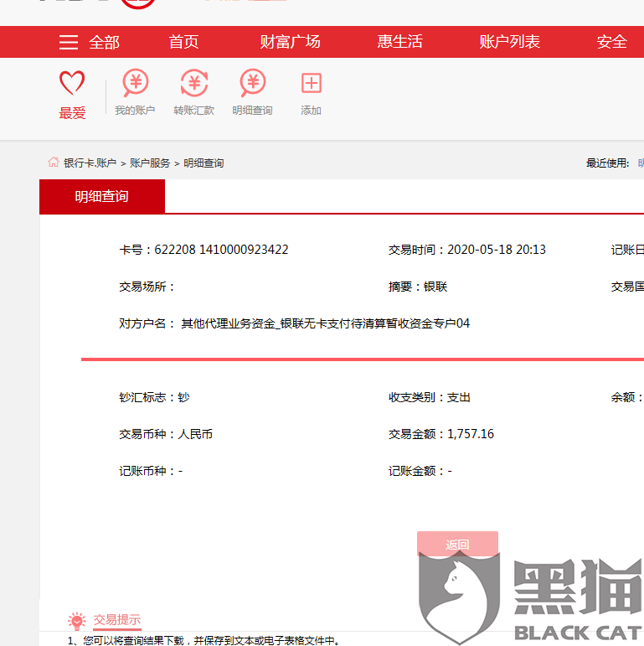Image resolution: width=644 pixels, height=646 pixels.
Task: Select the 全部 menu label
Action: coord(104,42)
